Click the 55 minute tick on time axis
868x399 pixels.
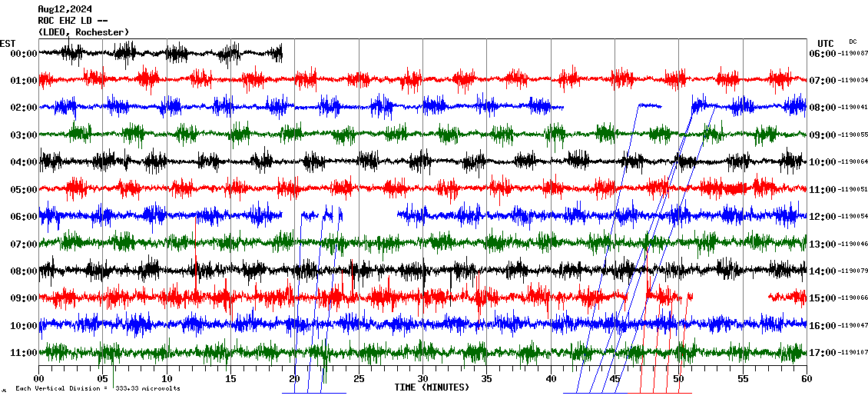[x=743, y=378]
